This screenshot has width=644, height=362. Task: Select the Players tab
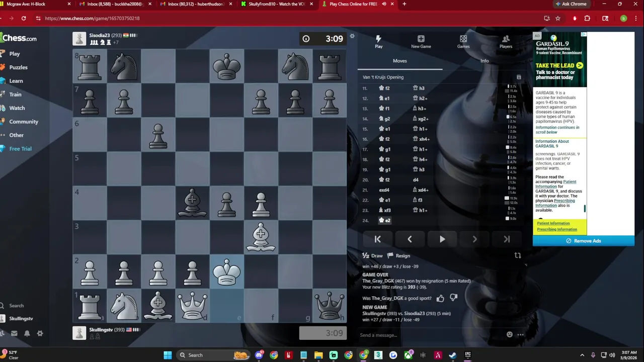click(x=506, y=42)
